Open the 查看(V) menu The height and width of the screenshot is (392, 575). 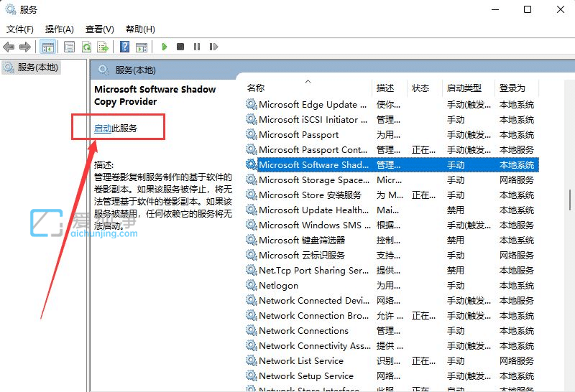click(99, 29)
